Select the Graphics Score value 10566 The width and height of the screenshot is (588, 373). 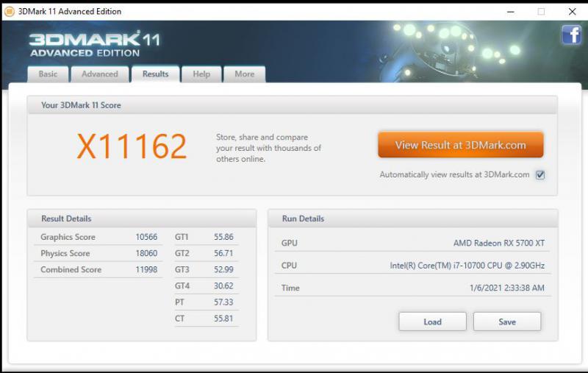coord(146,237)
